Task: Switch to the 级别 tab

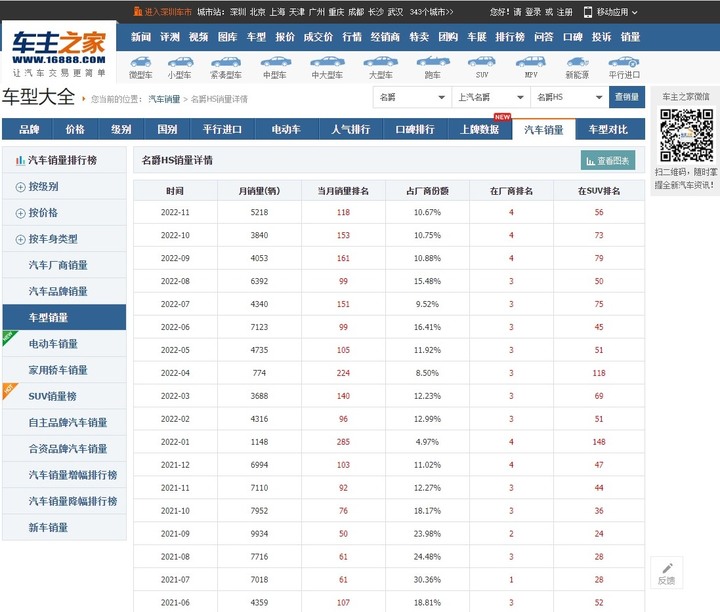Action: tap(121, 129)
